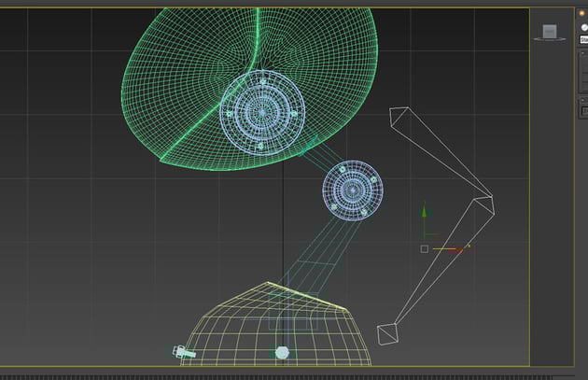Select the large blue disc wireframe object
The height and width of the screenshot is (380, 588).
tap(262, 113)
